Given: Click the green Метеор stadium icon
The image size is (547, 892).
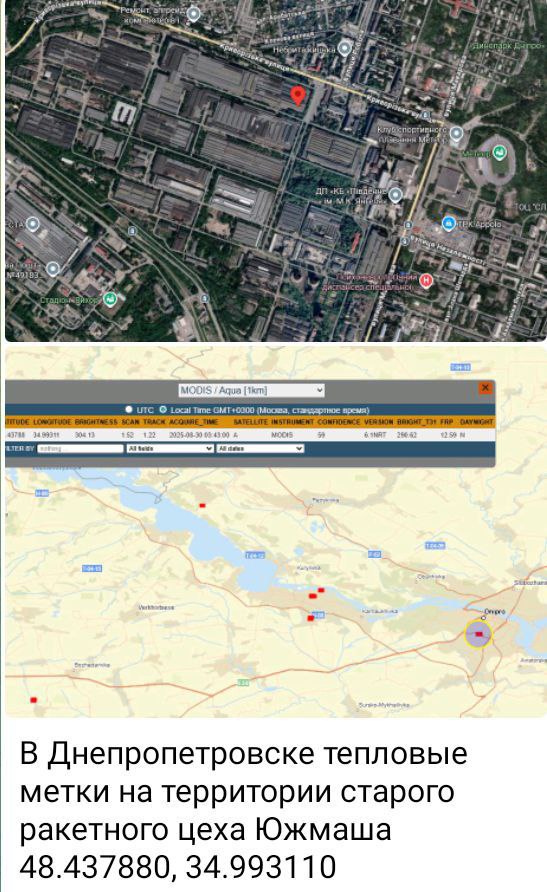Looking at the screenshot, I should tap(499, 152).
